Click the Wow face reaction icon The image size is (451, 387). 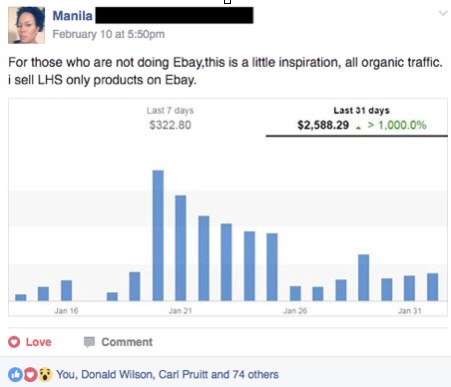(45, 374)
